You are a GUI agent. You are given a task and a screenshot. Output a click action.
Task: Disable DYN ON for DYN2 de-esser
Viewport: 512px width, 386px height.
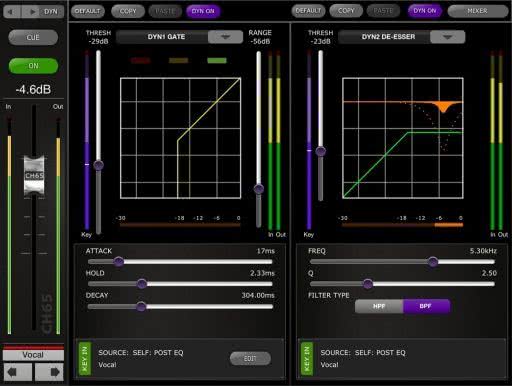(x=425, y=11)
